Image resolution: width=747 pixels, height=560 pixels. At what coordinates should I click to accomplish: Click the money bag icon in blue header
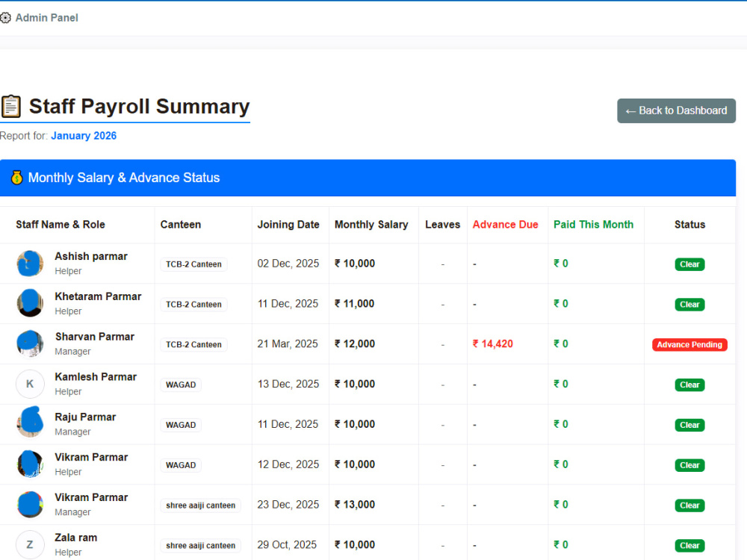(x=16, y=178)
